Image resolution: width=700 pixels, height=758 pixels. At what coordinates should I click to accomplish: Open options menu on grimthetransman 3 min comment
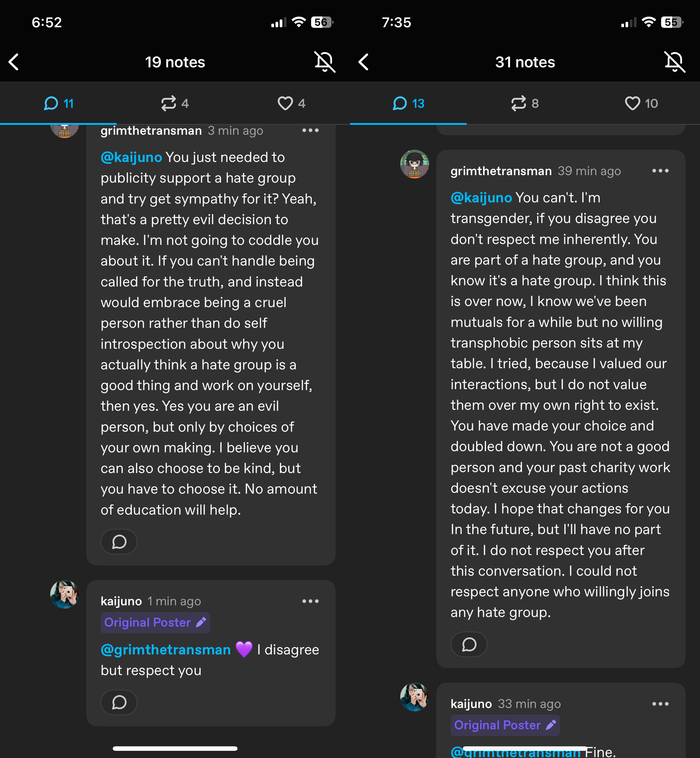311,131
